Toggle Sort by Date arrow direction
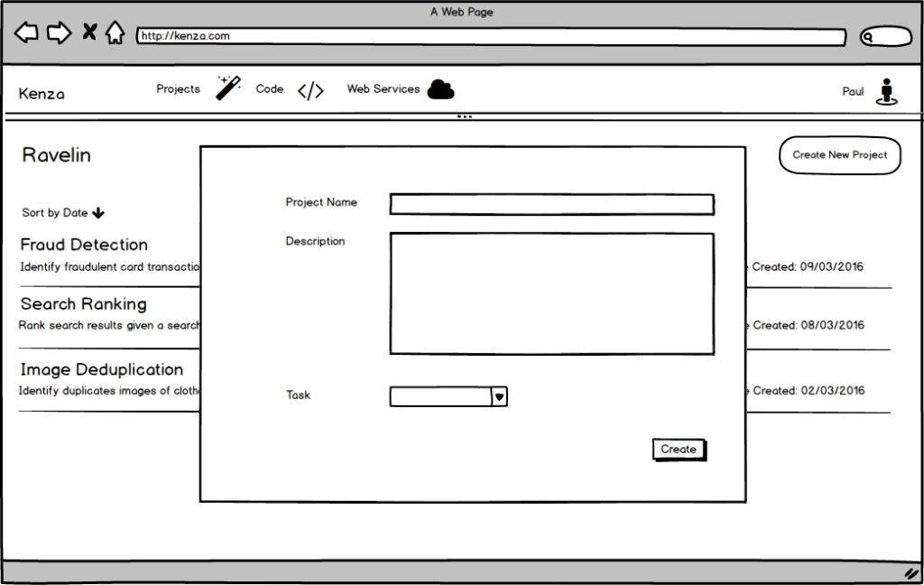The image size is (924, 585). [98, 213]
